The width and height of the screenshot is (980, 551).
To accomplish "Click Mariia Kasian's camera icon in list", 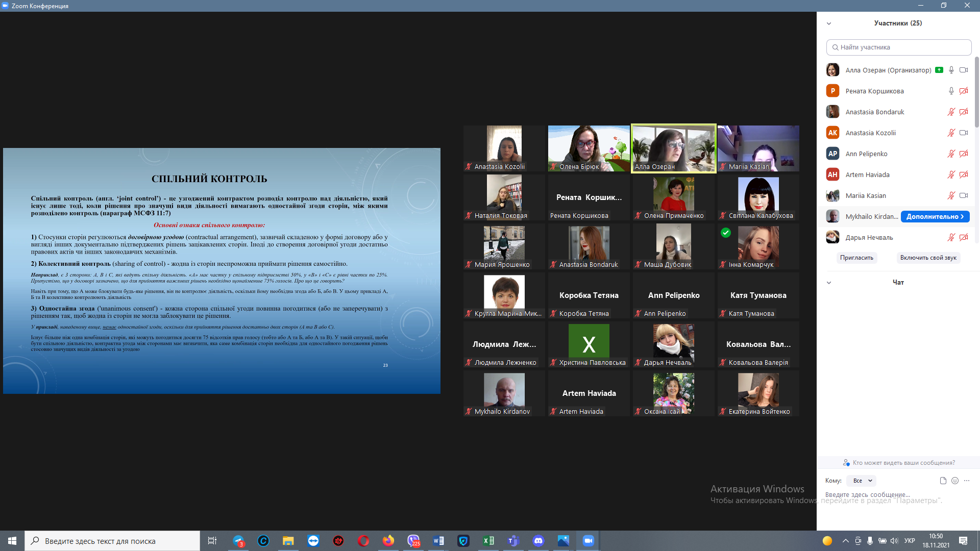I will 963,195.
